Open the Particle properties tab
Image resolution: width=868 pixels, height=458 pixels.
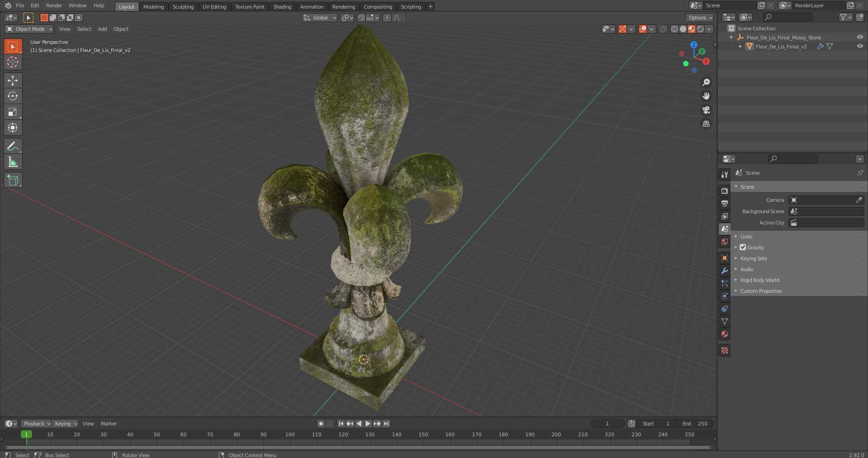(725, 283)
